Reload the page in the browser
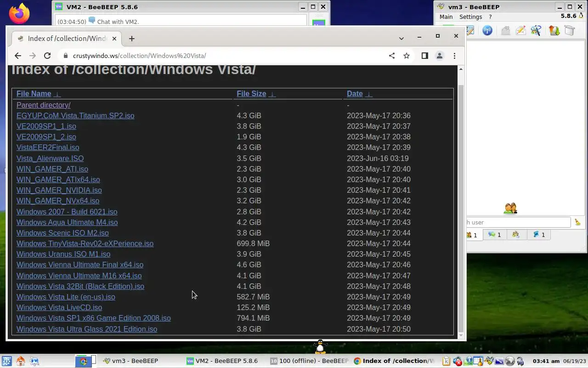The image size is (588, 368). [47, 56]
